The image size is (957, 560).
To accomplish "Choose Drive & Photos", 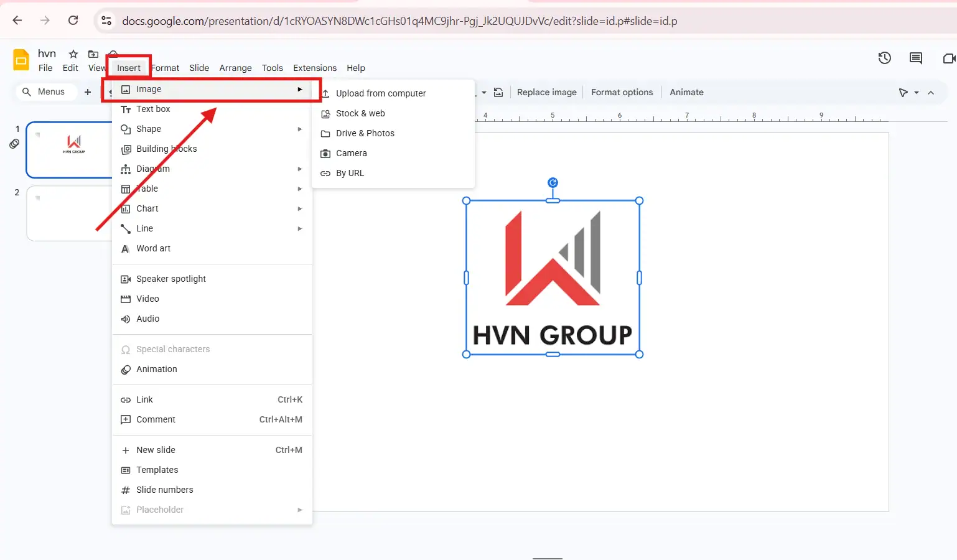I will tap(393, 133).
